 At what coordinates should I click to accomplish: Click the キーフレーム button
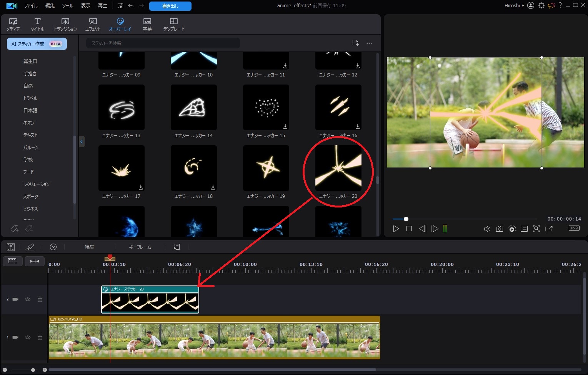[x=140, y=247]
